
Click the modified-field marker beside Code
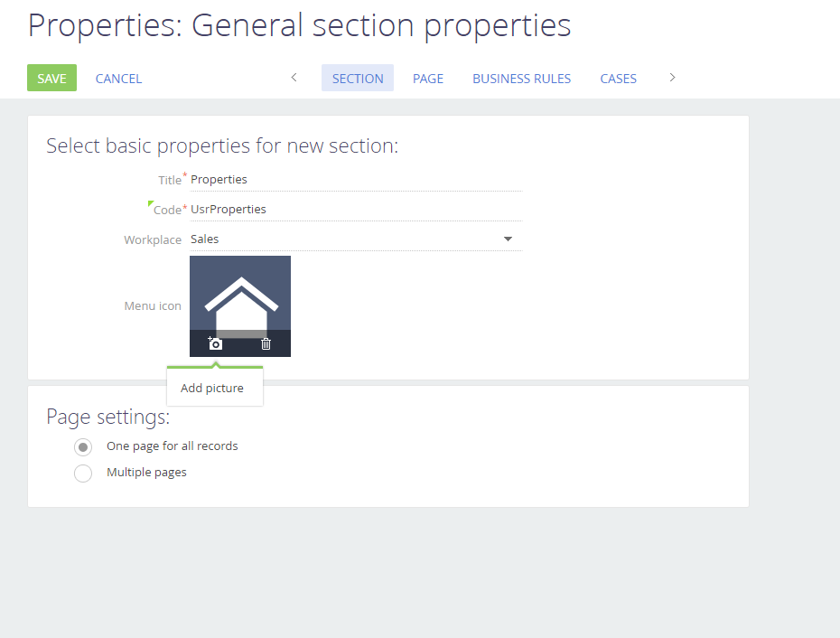click(x=150, y=203)
